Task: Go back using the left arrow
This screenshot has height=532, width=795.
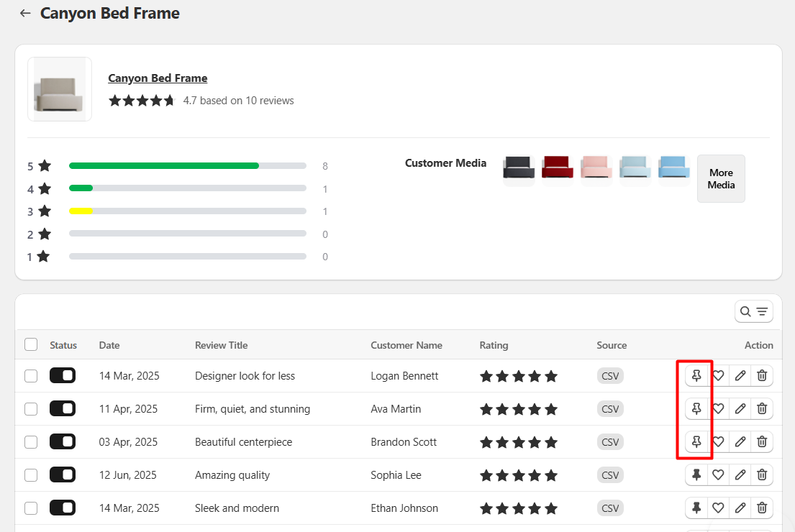Action: 25,14
